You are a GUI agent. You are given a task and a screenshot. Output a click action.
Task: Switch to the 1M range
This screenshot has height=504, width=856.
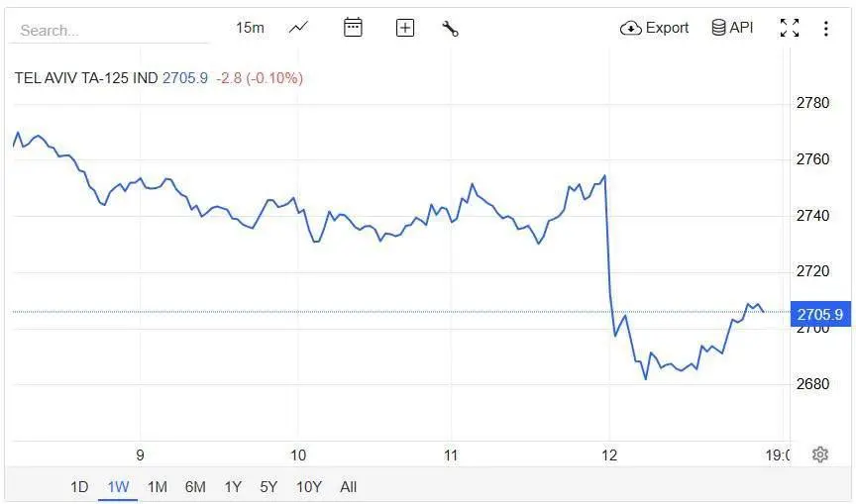coord(158,486)
